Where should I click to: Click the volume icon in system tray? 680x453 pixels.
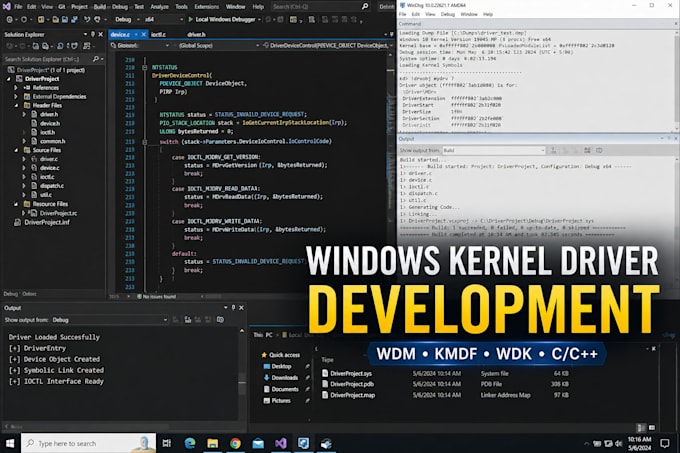618,443
